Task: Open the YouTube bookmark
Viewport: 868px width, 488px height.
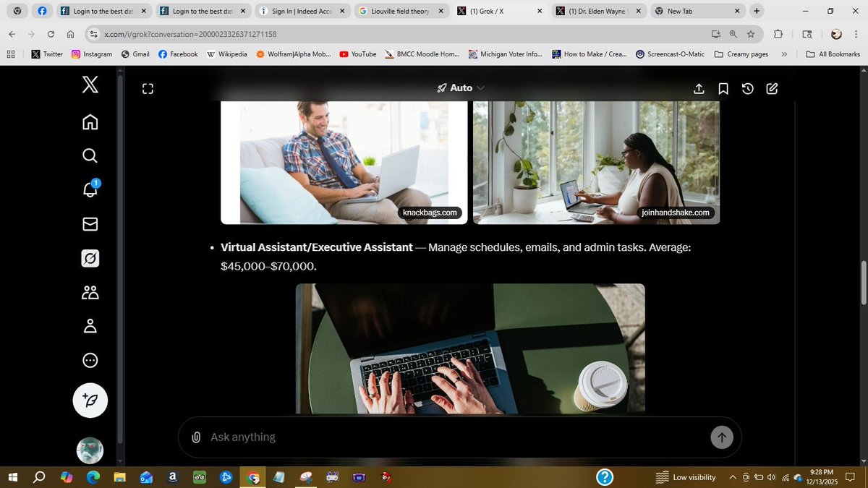Action: pos(357,54)
